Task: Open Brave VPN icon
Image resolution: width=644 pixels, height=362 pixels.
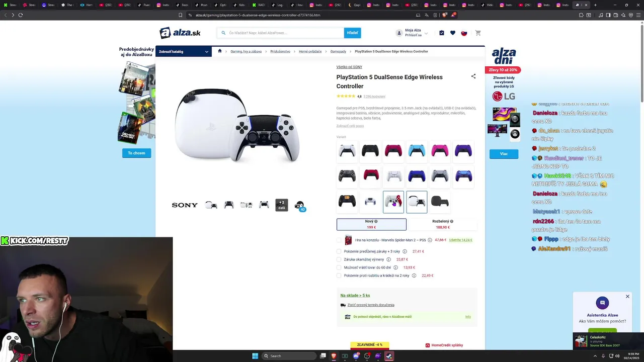Action: 631,15
